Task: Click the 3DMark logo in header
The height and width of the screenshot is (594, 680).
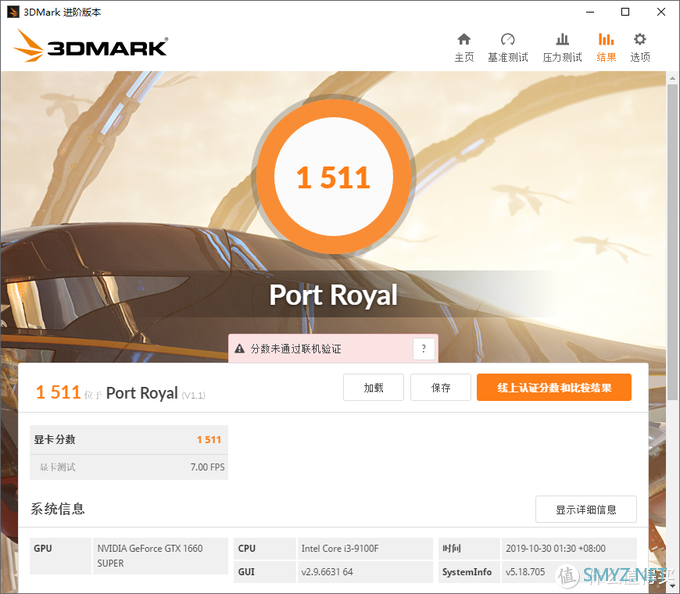Action: 91,46
